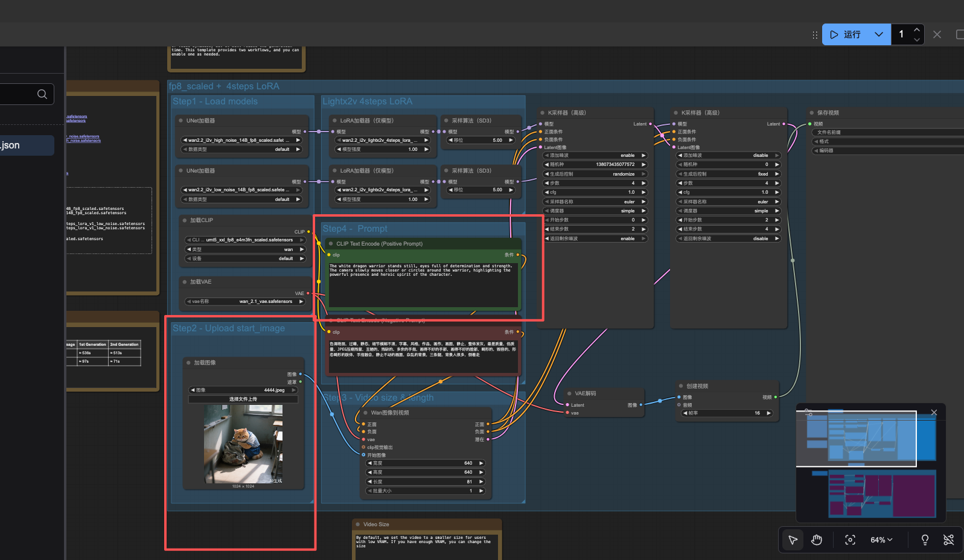Image resolution: width=964 pixels, height=560 pixels.
Task: Collapse the 加载图像 node via its dot
Action: click(188, 363)
